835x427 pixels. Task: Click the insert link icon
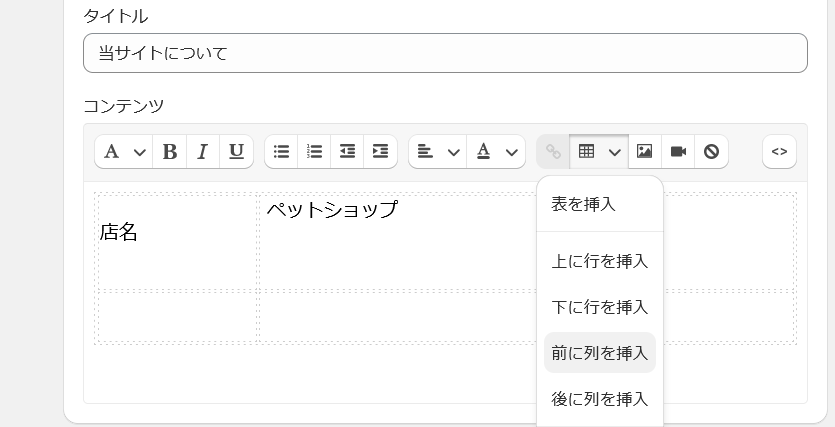click(x=553, y=152)
